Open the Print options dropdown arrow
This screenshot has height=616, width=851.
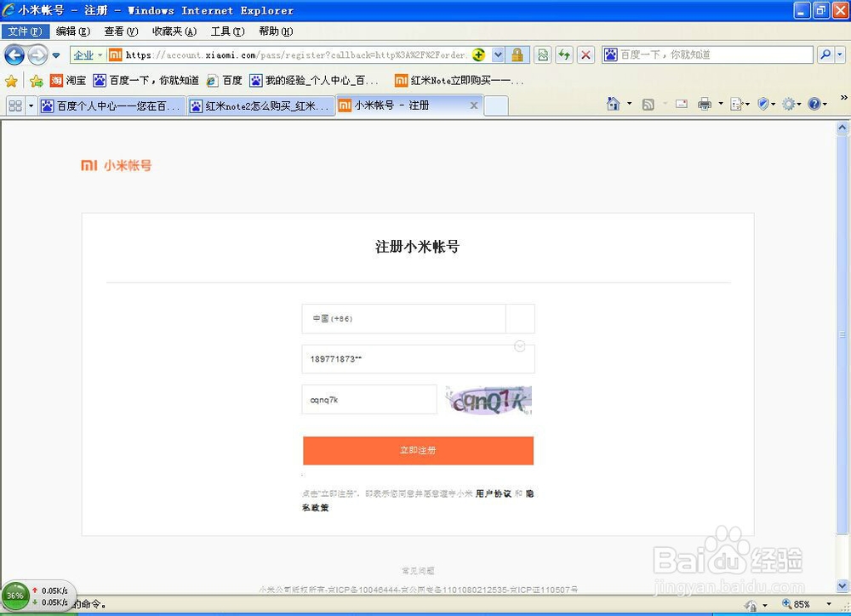[720, 104]
